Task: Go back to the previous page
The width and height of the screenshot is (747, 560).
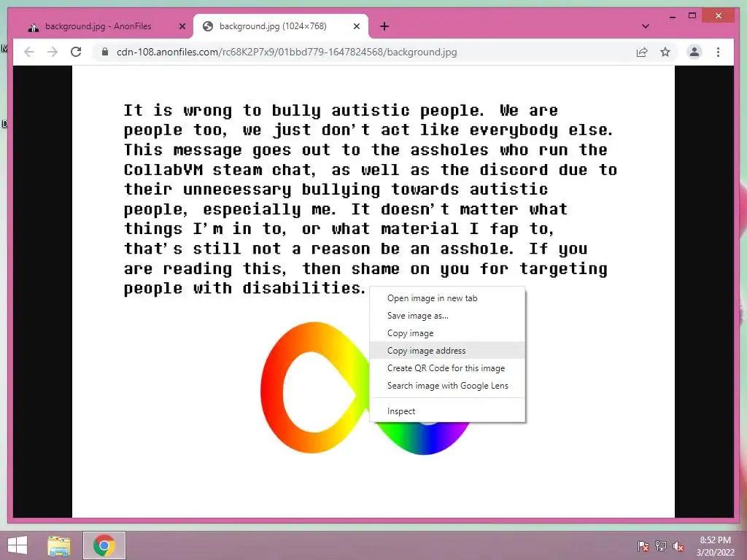Action: pos(29,52)
